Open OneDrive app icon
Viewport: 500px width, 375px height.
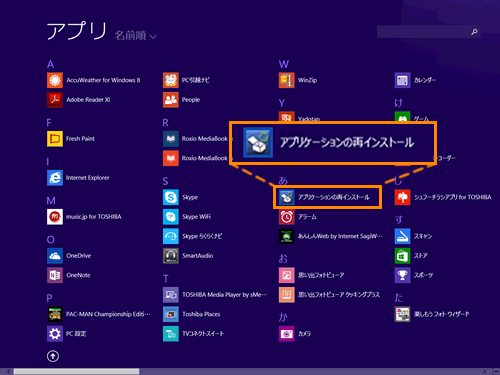[x=55, y=256]
